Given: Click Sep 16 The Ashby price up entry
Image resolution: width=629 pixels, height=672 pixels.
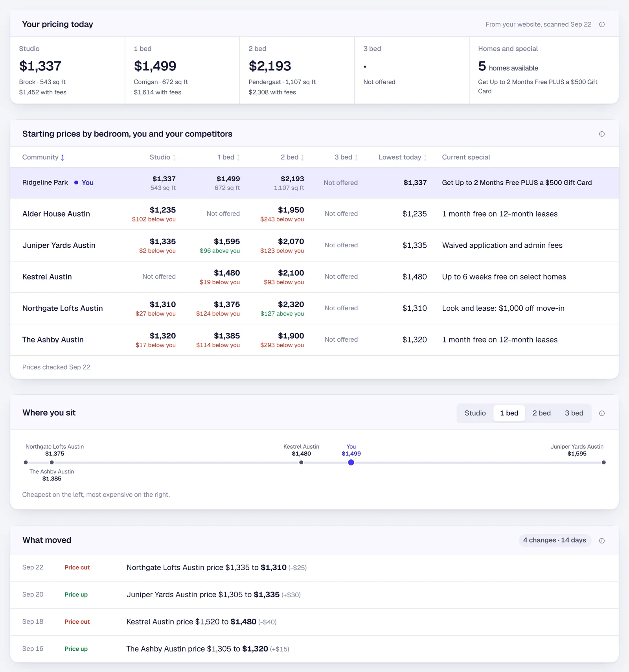Looking at the screenshot, I should click(314, 649).
